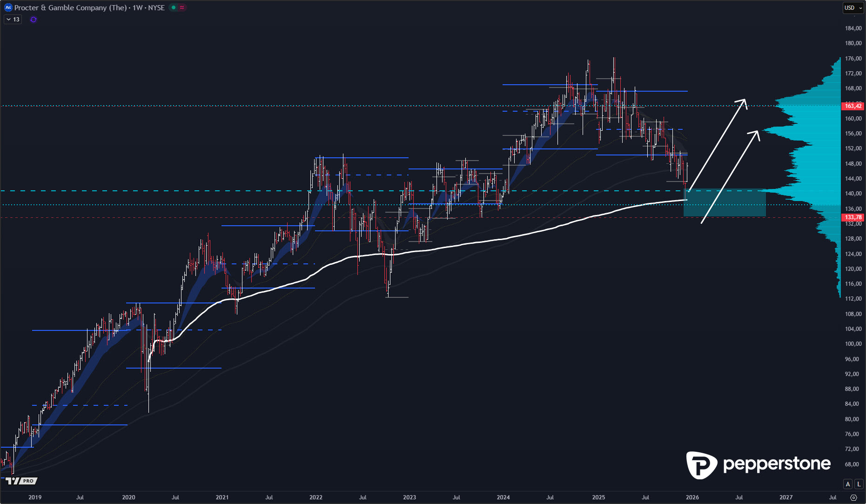Click the 2024 label on time axis

point(503,497)
